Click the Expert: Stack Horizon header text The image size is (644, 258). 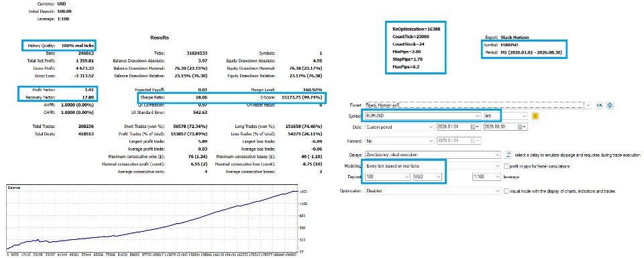point(507,38)
